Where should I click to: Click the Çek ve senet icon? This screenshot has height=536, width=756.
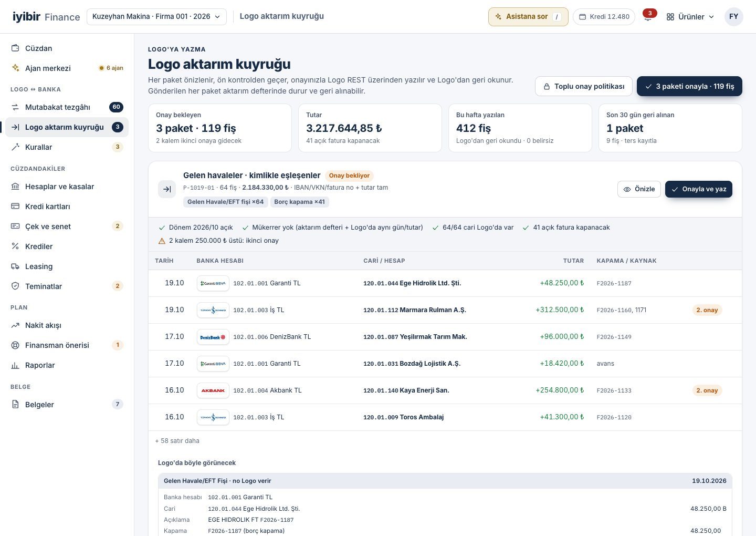click(x=15, y=226)
